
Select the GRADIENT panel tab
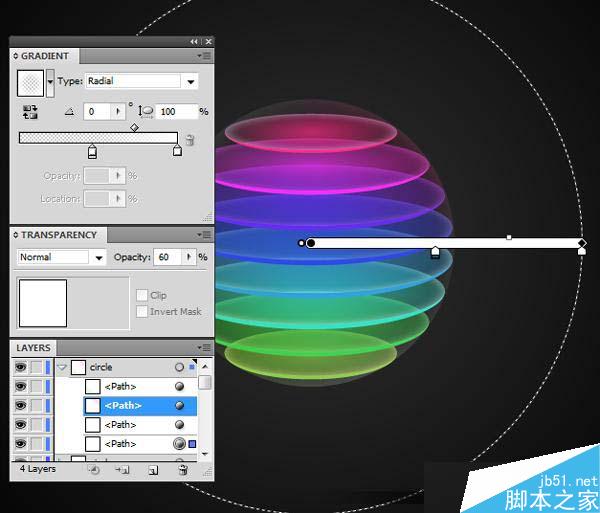[44, 56]
